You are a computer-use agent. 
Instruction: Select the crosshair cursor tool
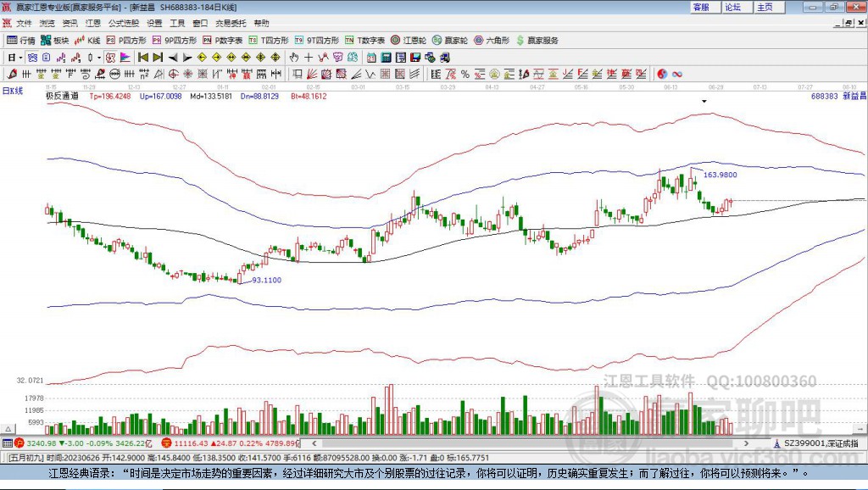309,58
